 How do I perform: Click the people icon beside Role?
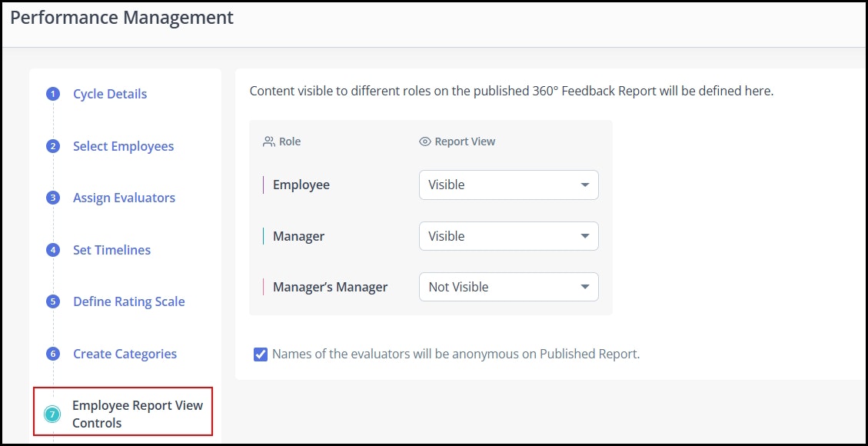tap(269, 141)
